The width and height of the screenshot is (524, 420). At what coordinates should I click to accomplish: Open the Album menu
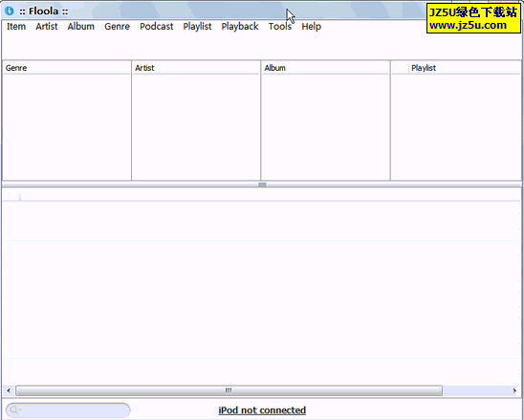(x=81, y=27)
